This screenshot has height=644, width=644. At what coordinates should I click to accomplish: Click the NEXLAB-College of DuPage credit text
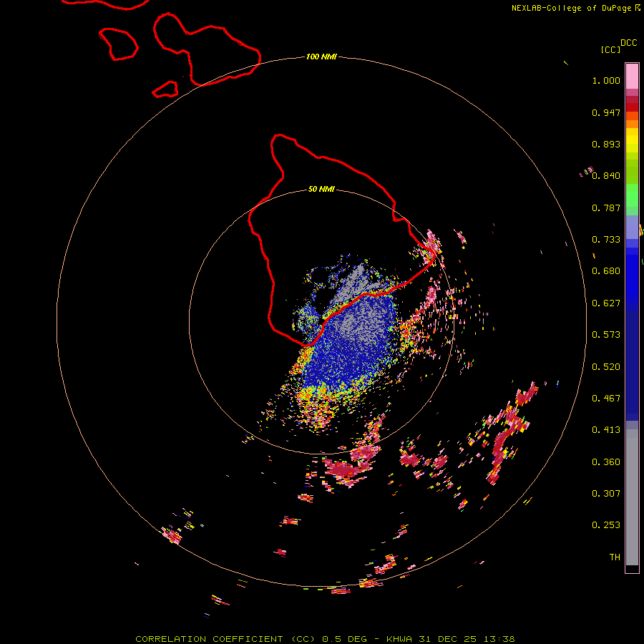click(x=571, y=8)
